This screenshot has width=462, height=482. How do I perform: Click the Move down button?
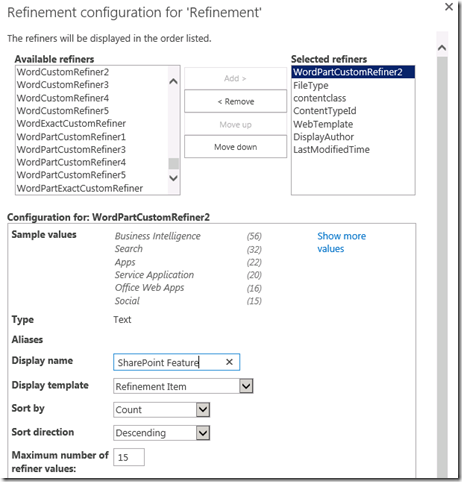coord(235,147)
